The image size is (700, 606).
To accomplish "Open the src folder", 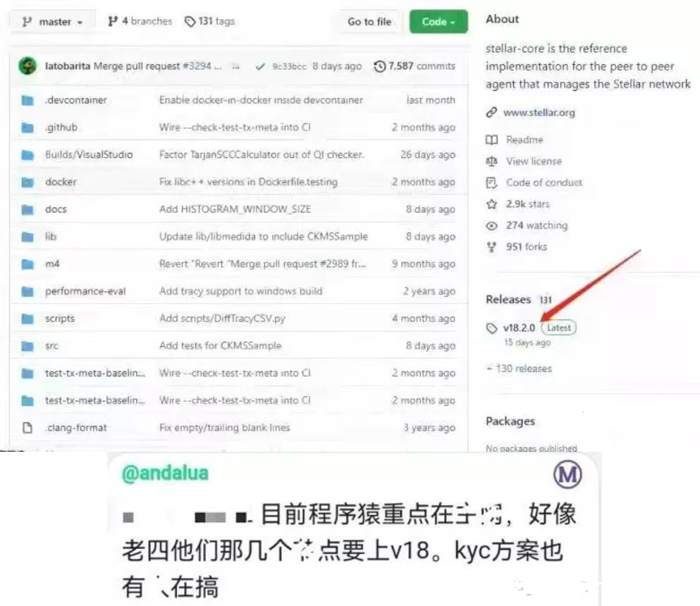I will (51, 345).
